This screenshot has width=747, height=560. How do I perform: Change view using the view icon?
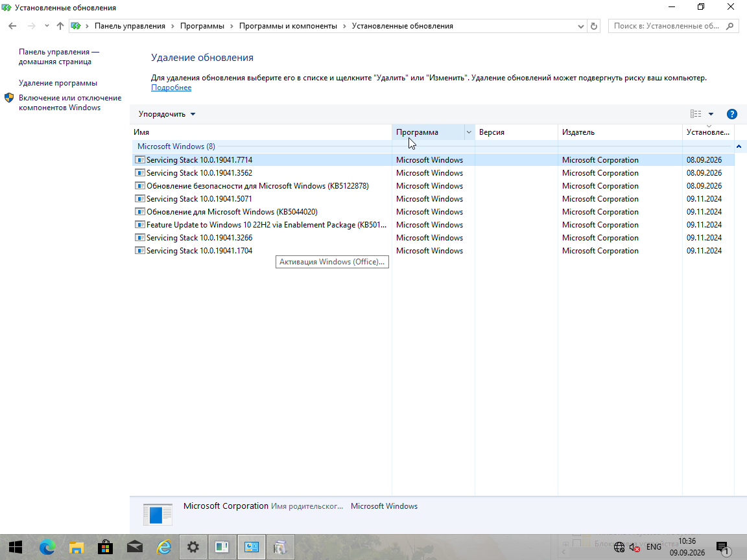(696, 114)
